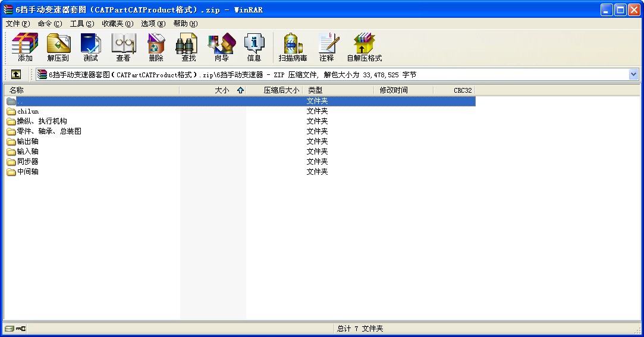Click the key icon in status bar
This screenshot has width=644, height=337.
pyautogui.click(x=21, y=328)
